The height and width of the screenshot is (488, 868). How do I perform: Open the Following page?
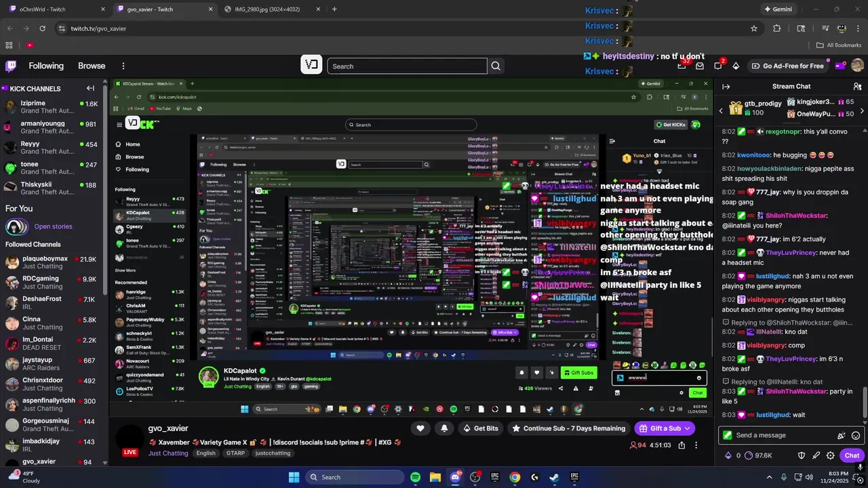46,66
